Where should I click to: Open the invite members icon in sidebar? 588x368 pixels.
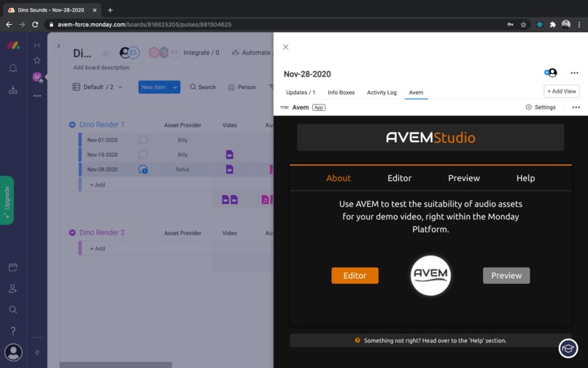coord(13,288)
